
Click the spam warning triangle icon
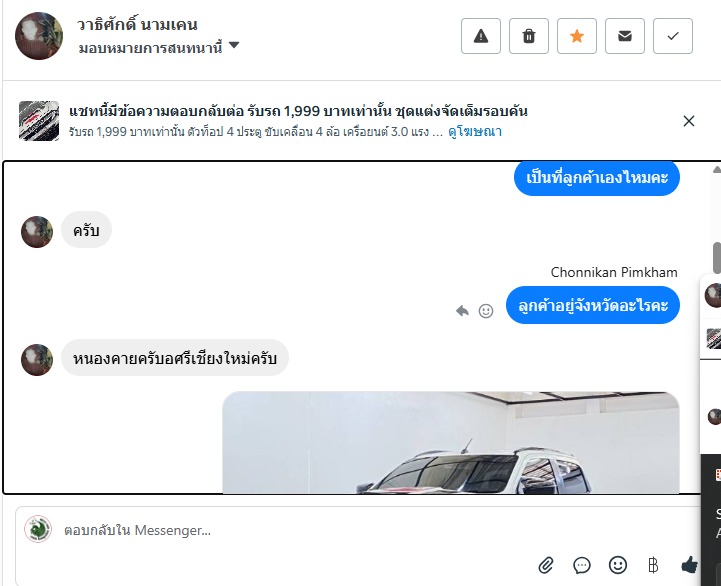481,36
